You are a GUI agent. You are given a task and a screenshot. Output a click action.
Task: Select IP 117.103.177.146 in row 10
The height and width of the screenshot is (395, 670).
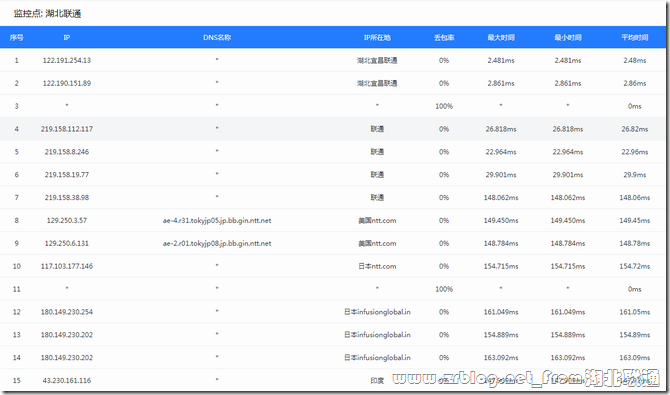[67, 266]
